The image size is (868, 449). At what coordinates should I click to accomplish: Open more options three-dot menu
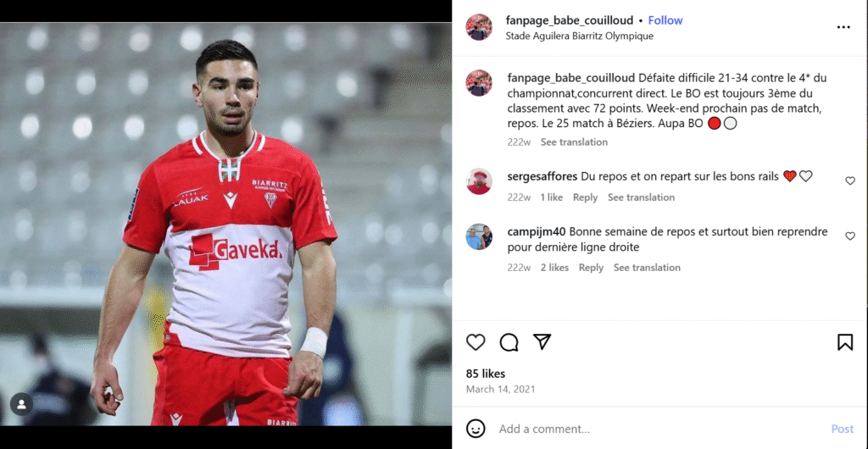coord(843,27)
